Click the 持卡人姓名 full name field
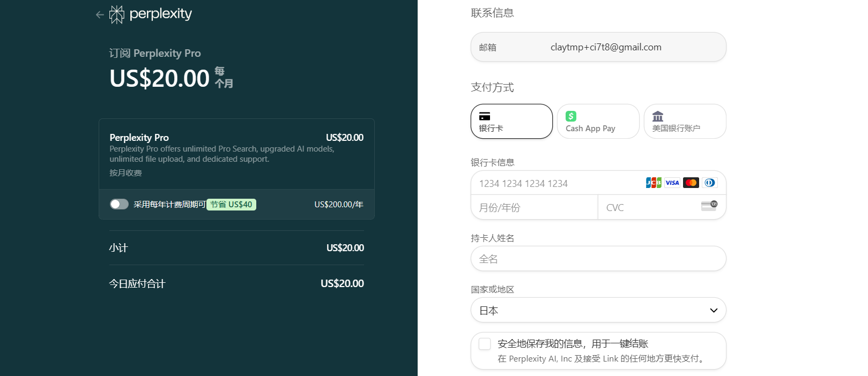 (x=598, y=259)
